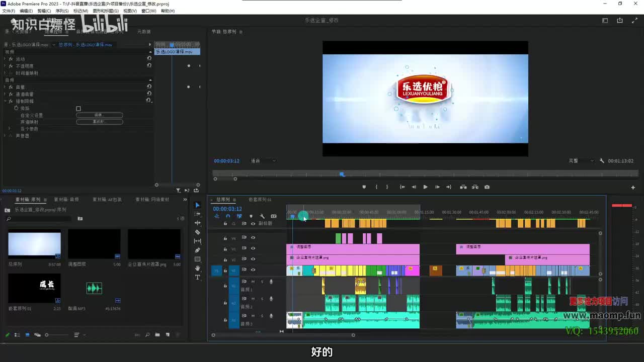Open the 完整 playback resolution dropdown

point(581,161)
